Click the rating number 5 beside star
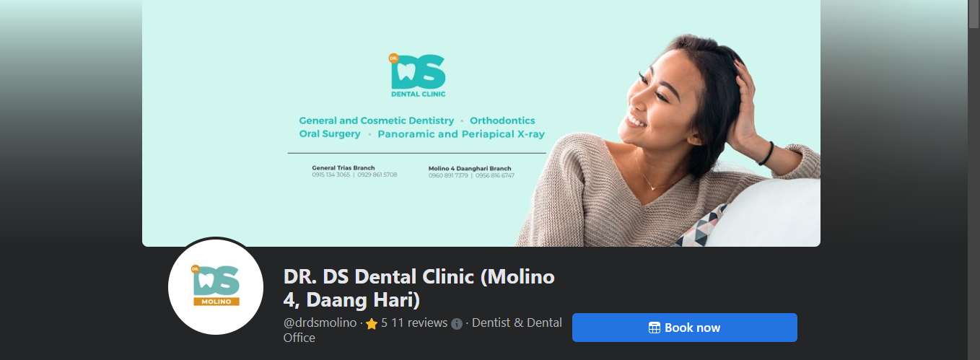Screen dimensions: 980x360 385,323
